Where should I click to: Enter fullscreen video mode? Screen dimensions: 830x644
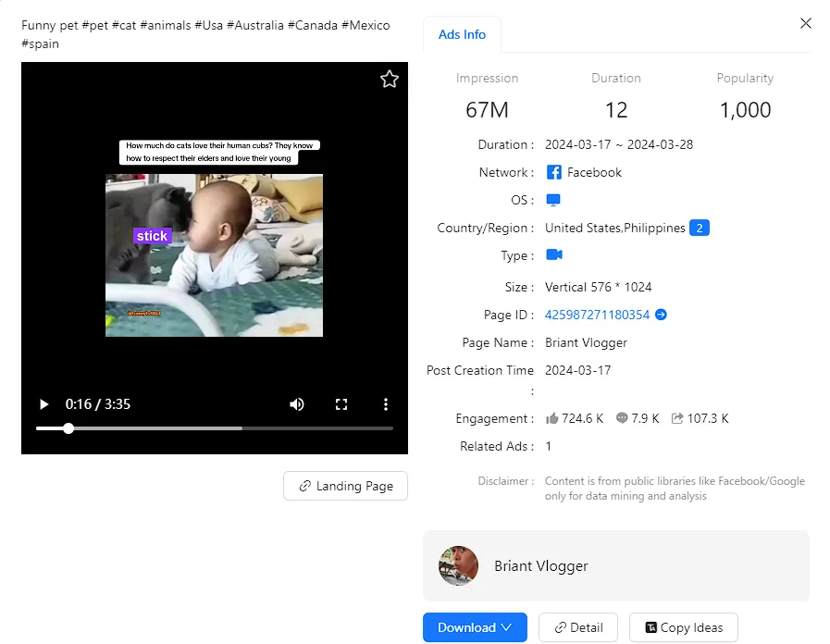pyautogui.click(x=341, y=404)
